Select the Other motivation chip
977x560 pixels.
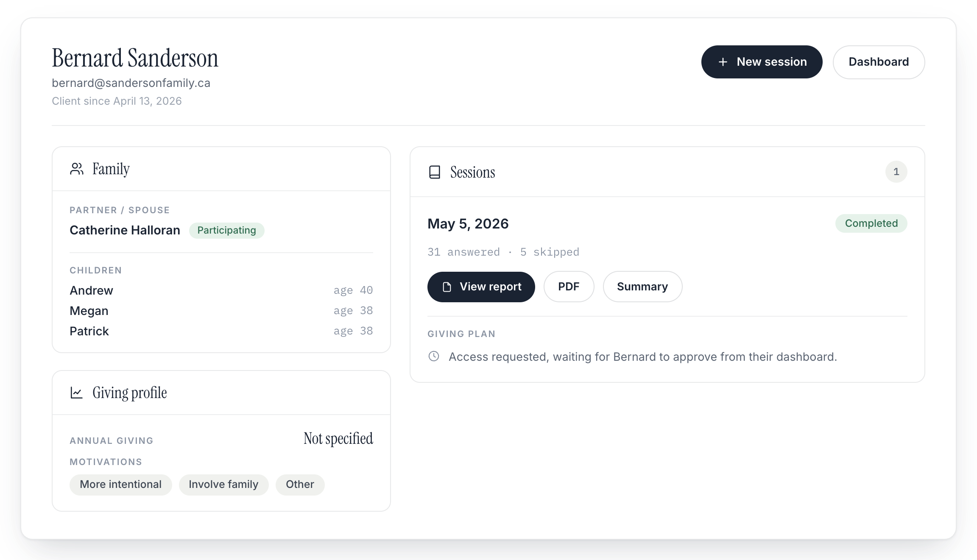click(300, 485)
